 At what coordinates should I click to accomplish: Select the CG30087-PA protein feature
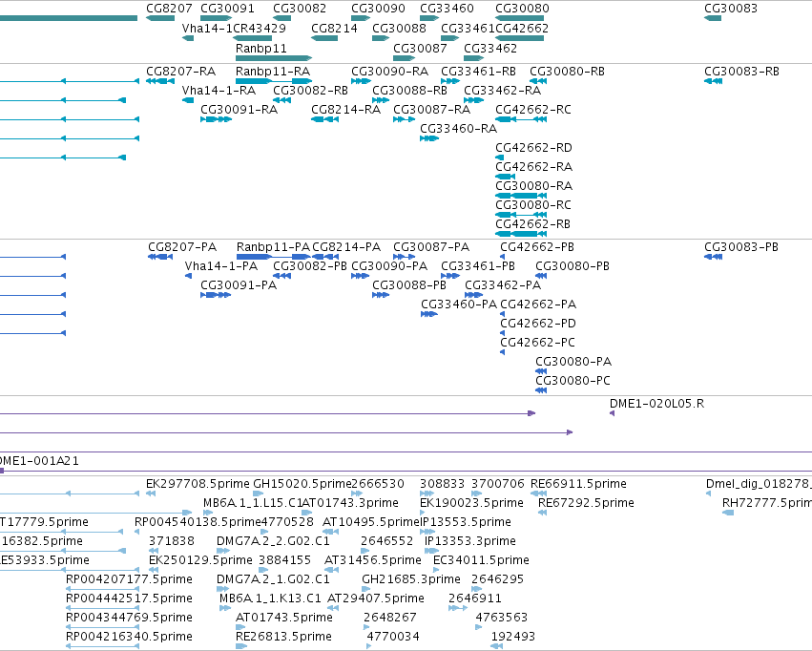pyautogui.click(x=404, y=257)
